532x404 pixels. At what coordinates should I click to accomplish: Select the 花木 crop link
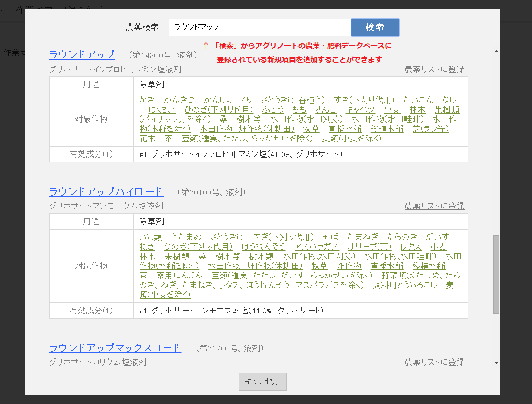pyautogui.click(x=147, y=139)
